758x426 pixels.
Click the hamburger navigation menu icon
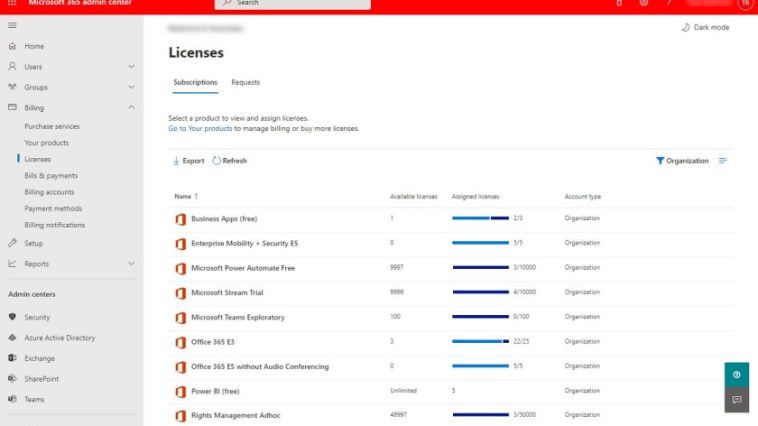click(12, 25)
